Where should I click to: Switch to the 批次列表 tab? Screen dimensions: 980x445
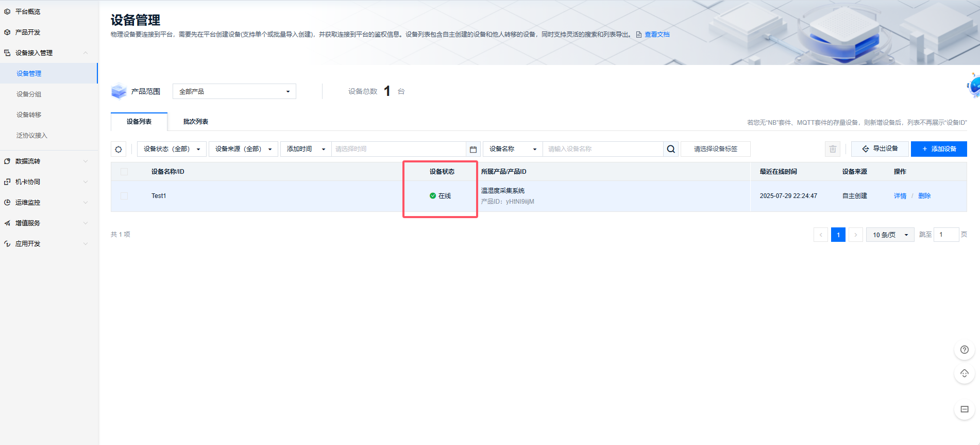[196, 122]
